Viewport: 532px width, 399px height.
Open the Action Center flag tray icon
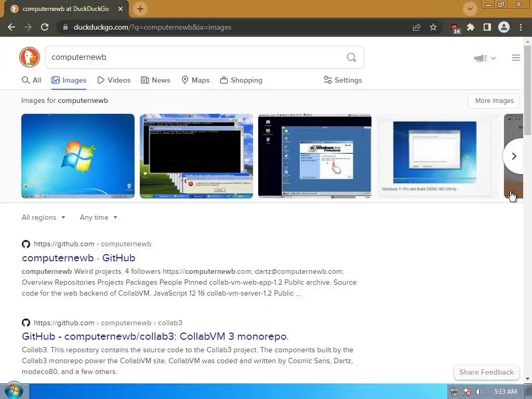pyautogui.click(x=467, y=392)
